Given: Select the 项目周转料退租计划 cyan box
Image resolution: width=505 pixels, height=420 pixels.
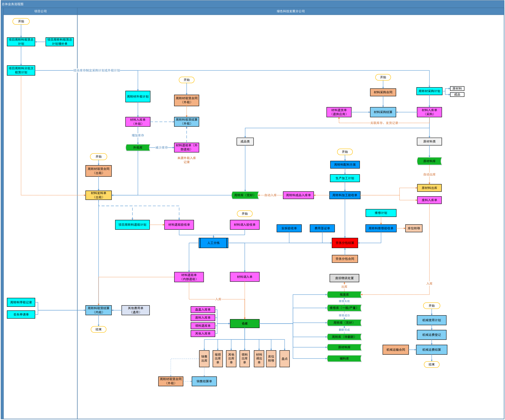Looking at the screenshot, I should [x=132, y=225].
